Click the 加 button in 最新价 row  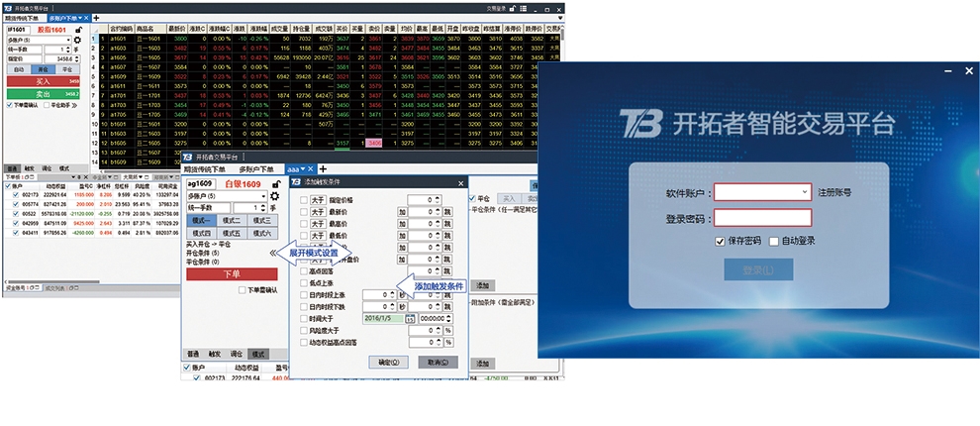pos(403,212)
